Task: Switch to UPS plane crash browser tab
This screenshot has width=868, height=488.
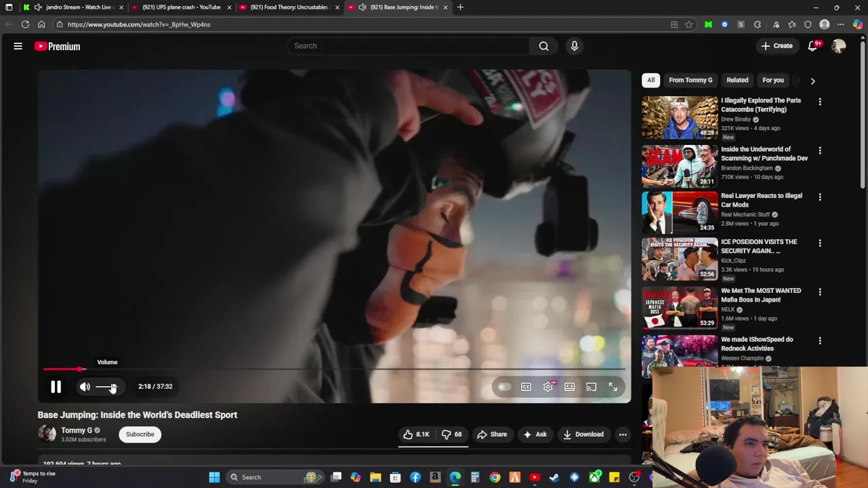Action: [180, 7]
